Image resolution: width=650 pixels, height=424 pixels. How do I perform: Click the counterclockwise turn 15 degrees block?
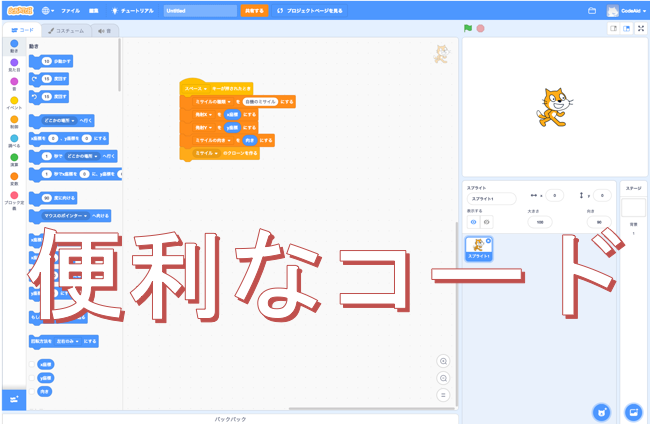[x=49, y=97]
